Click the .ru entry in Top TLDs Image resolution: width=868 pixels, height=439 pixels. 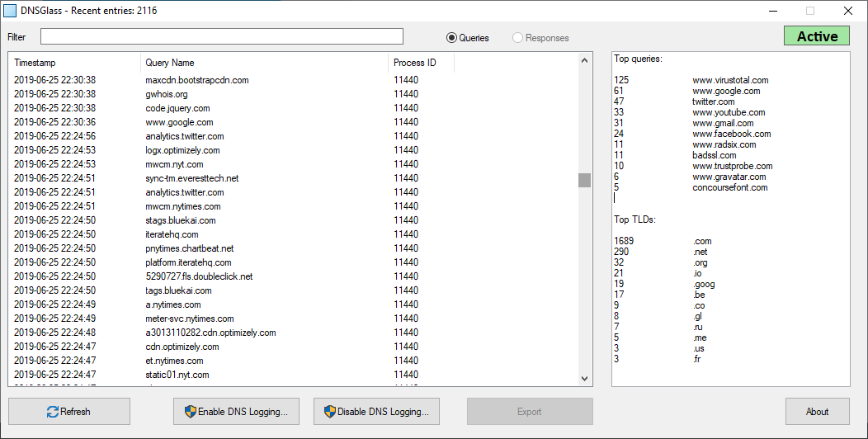[x=697, y=327]
